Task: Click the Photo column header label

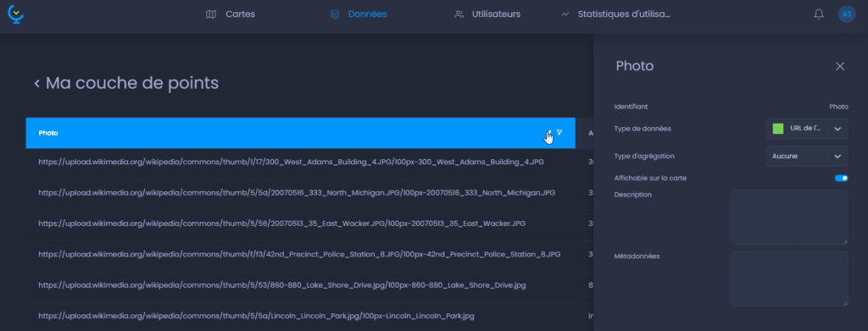Action: tap(48, 133)
